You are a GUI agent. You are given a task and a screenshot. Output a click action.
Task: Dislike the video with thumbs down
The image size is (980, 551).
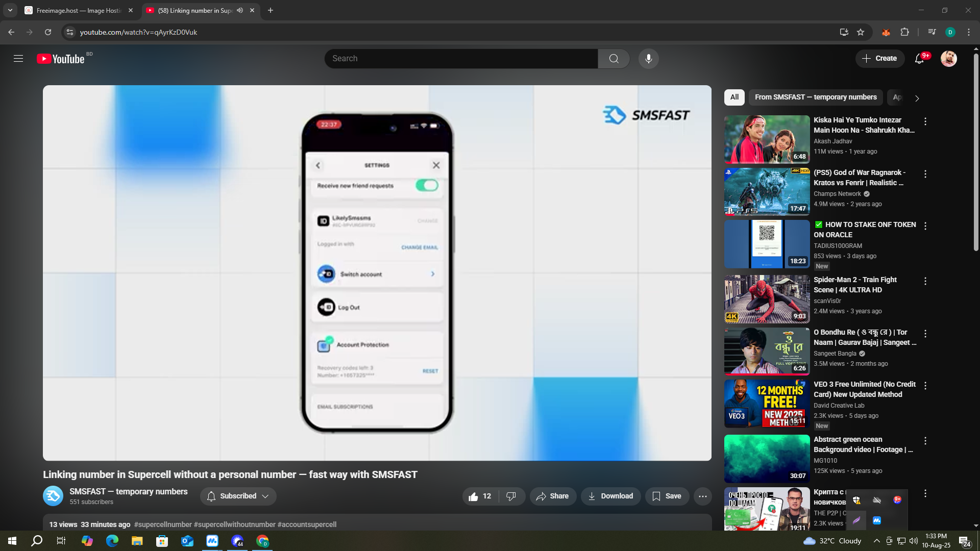(x=511, y=496)
